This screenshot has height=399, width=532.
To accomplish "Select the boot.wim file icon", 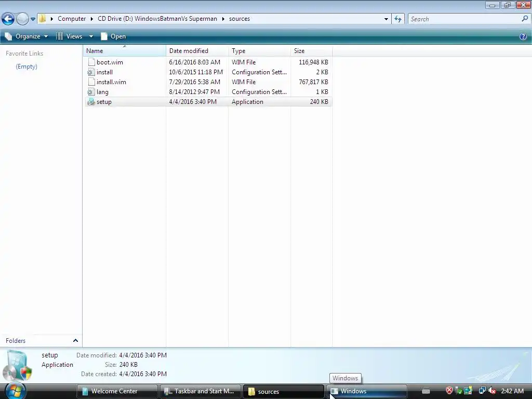I will coord(91,62).
